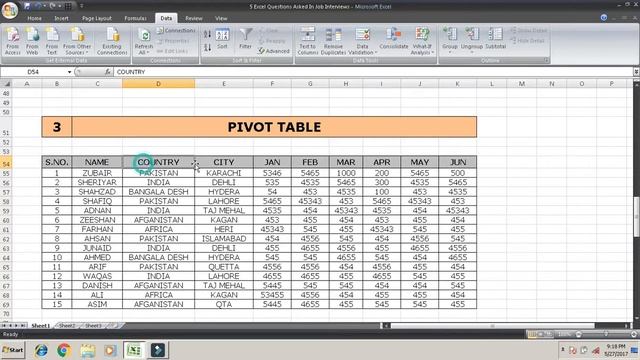This screenshot has height=360, width=640.
Task: Click Remove Duplicates icon
Action: tap(333, 41)
